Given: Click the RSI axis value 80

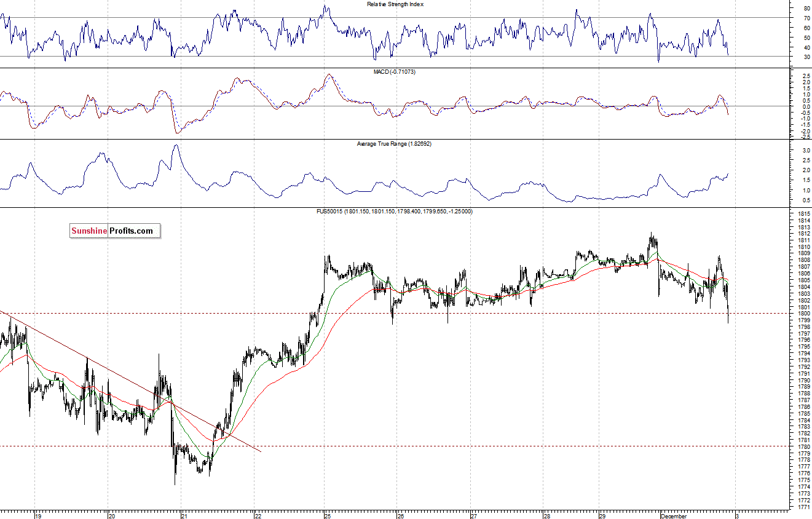Looking at the screenshot, I should pyautogui.click(x=806, y=9).
